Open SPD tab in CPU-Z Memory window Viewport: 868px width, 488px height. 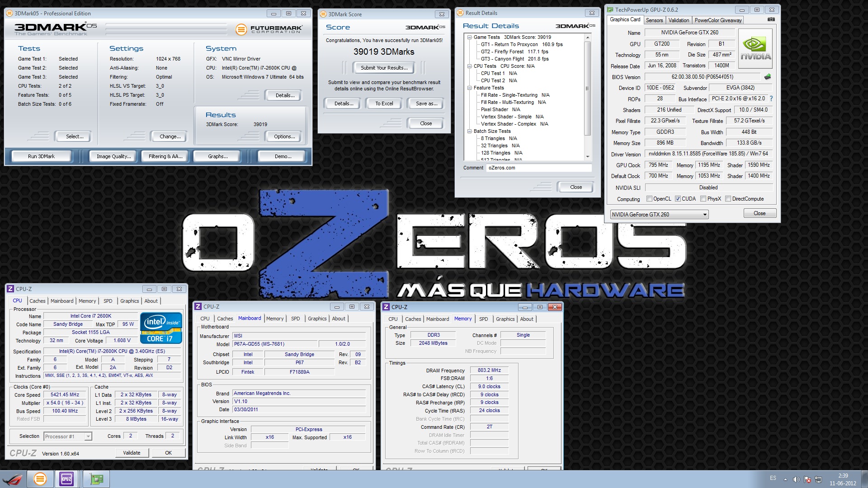[483, 319]
